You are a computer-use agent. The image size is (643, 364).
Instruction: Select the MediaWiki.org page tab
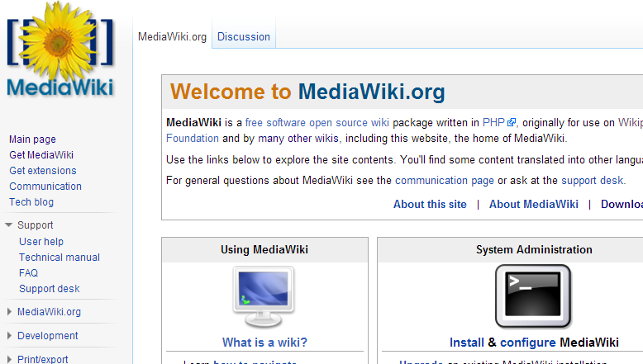[172, 36]
